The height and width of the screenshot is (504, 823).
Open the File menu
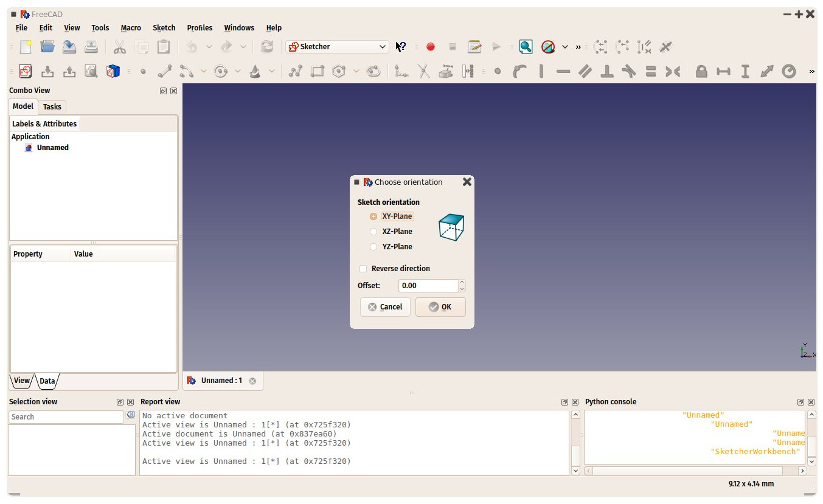tap(21, 28)
